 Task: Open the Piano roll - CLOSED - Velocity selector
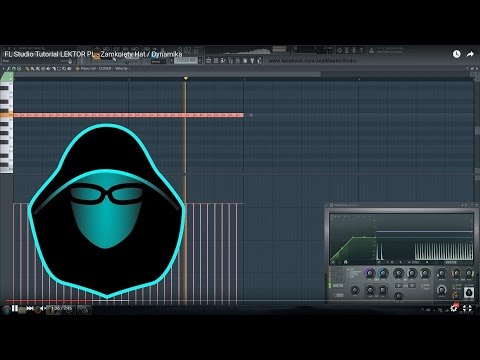105,69
